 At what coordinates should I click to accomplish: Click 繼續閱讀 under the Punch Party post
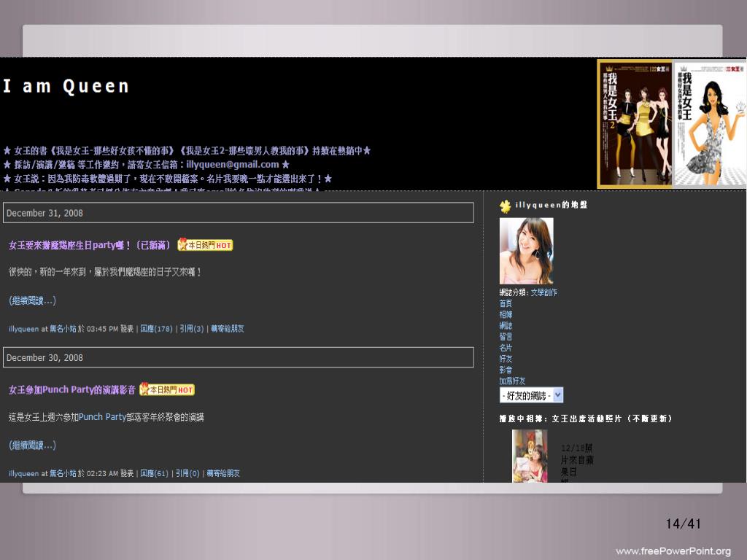[x=32, y=446]
